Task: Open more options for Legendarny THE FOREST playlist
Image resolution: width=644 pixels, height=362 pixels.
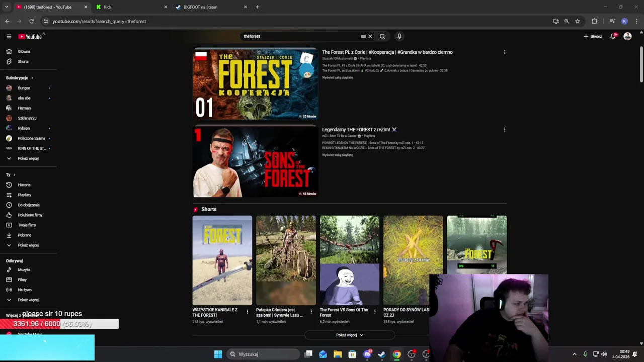Action: tap(505, 130)
